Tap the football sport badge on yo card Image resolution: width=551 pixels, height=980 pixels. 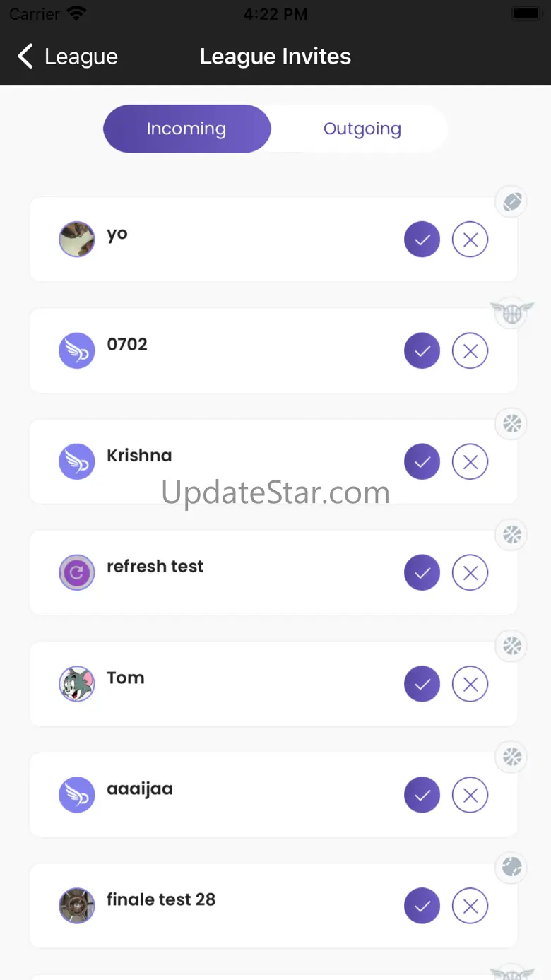click(x=511, y=203)
